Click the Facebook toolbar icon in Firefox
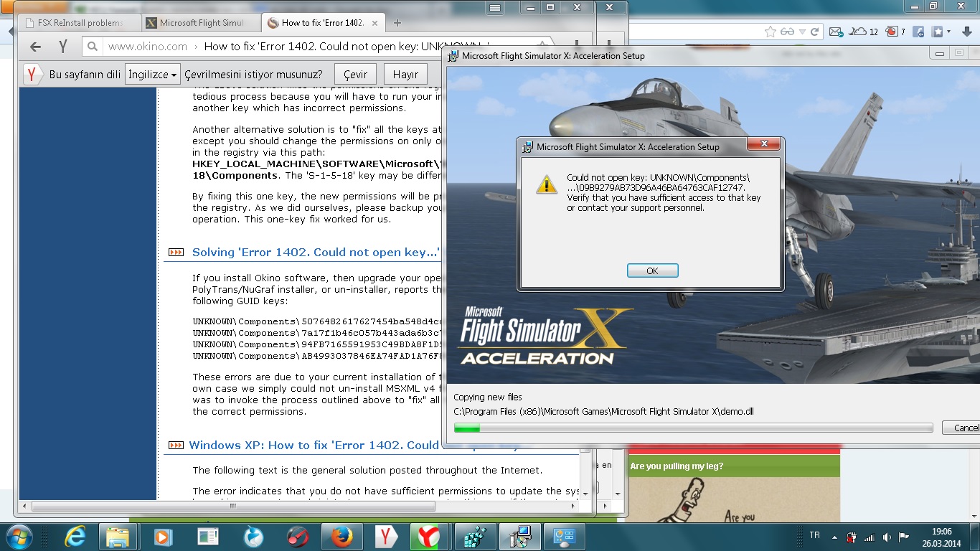Viewport: 980px width, 551px height. pyautogui.click(x=919, y=32)
